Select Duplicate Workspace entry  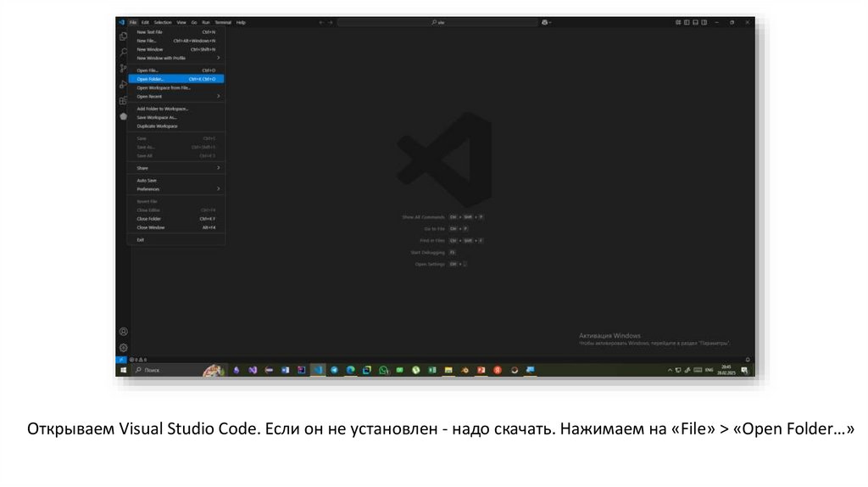[176, 126]
